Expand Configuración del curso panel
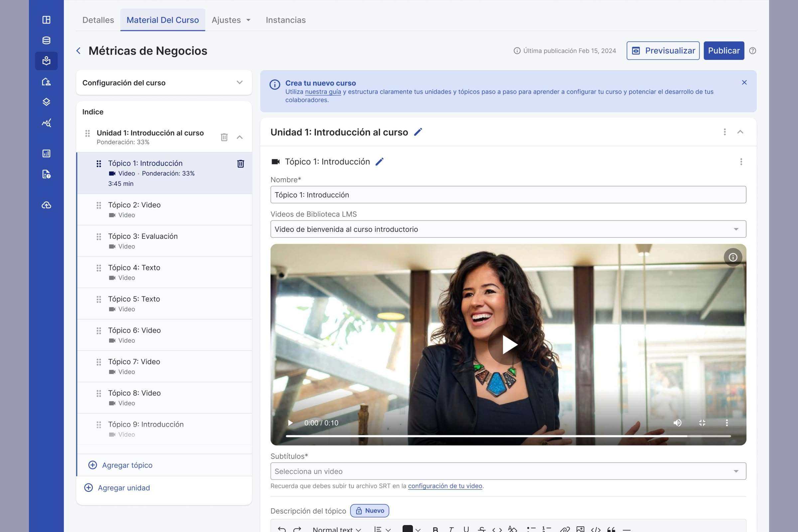 click(x=239, y=82)
